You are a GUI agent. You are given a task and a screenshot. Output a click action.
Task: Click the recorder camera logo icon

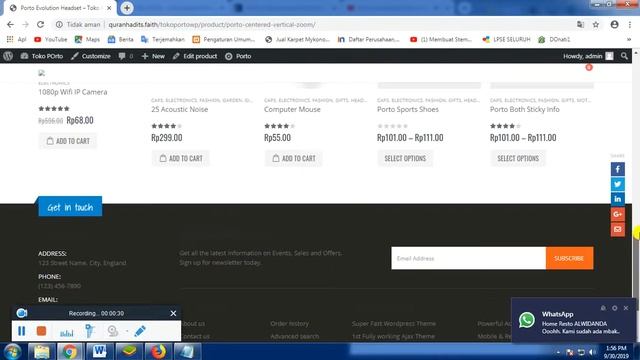click(22, 313)
